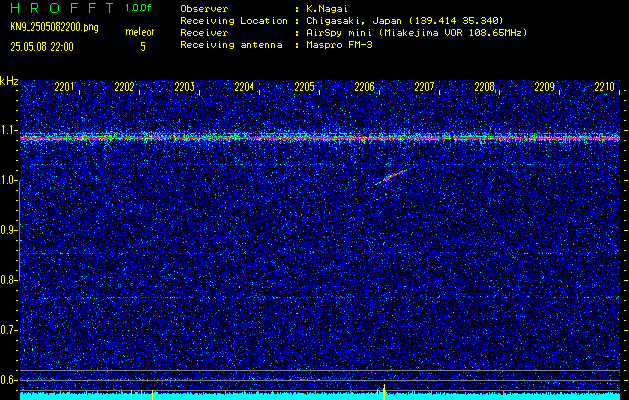Click time marker 2203
Image resolution: width=629 pixels, height=400 pixels.
click(185, 87)
